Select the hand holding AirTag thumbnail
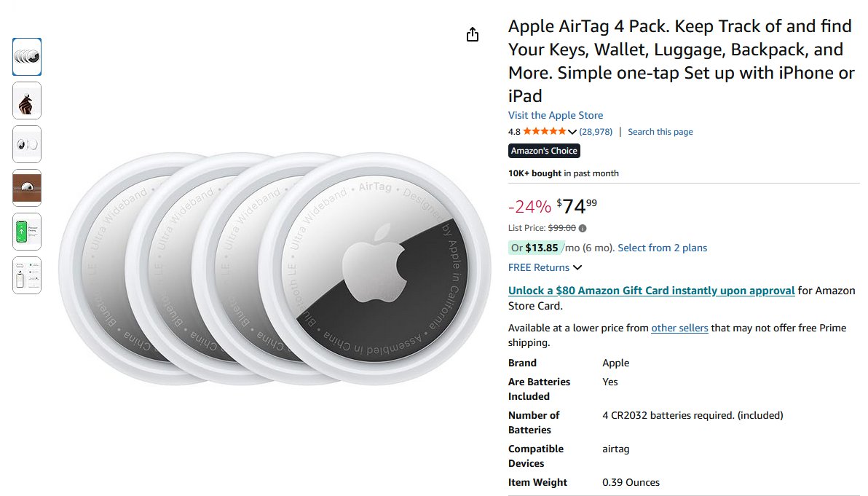Image resolution: width=868 pixels, height=496 pixels. click(x=27, y=101)
